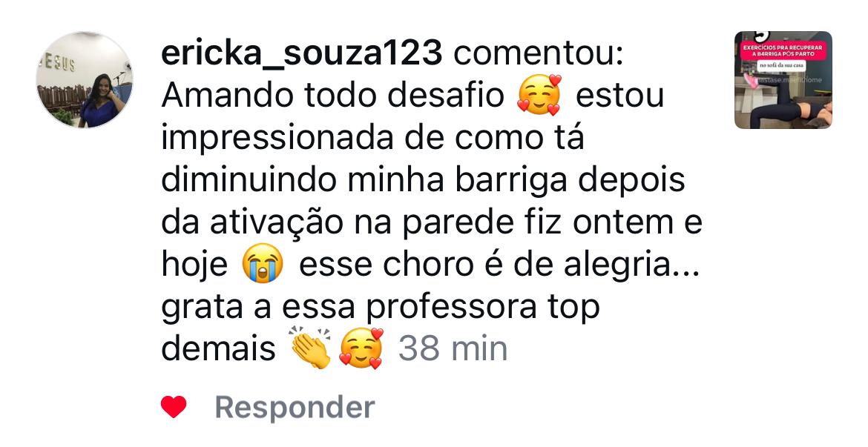The width and height of the screenshot is (868, 447).
Task: Open the commented post thumbnail
Action: pos(783,80)
